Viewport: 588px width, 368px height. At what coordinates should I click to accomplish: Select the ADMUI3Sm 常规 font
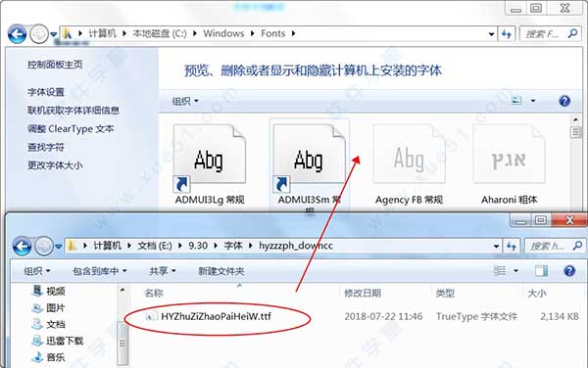point(310,165)
